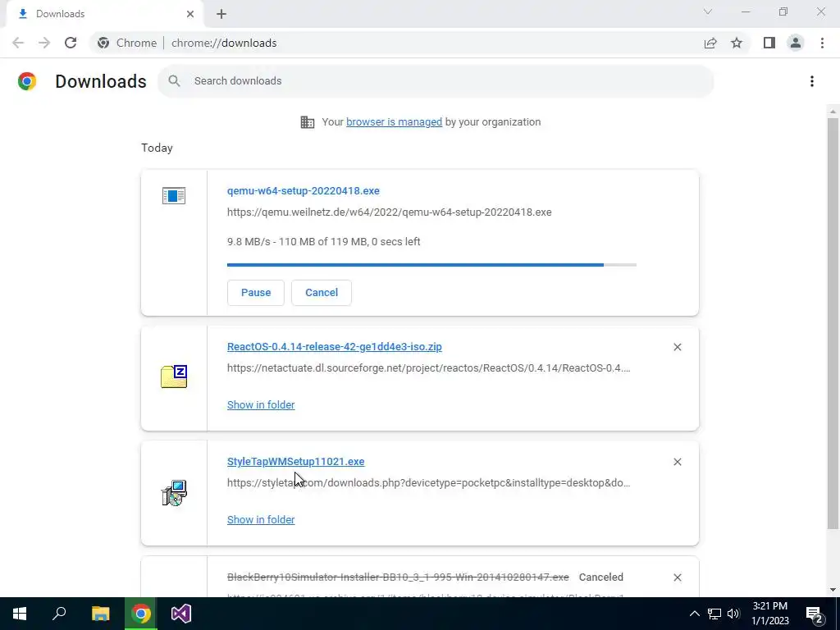View Chrome site information icon
840x630 pixels.
(103, 43)
